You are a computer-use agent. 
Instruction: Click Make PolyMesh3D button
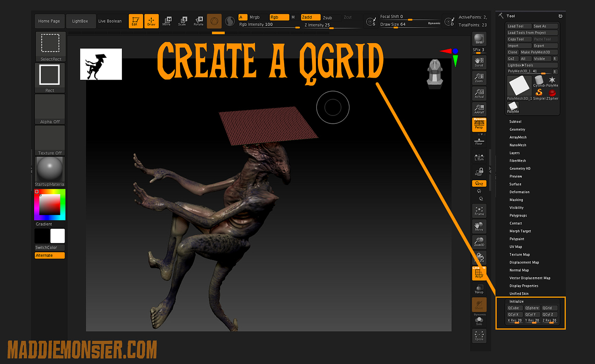tap(539, 52)
